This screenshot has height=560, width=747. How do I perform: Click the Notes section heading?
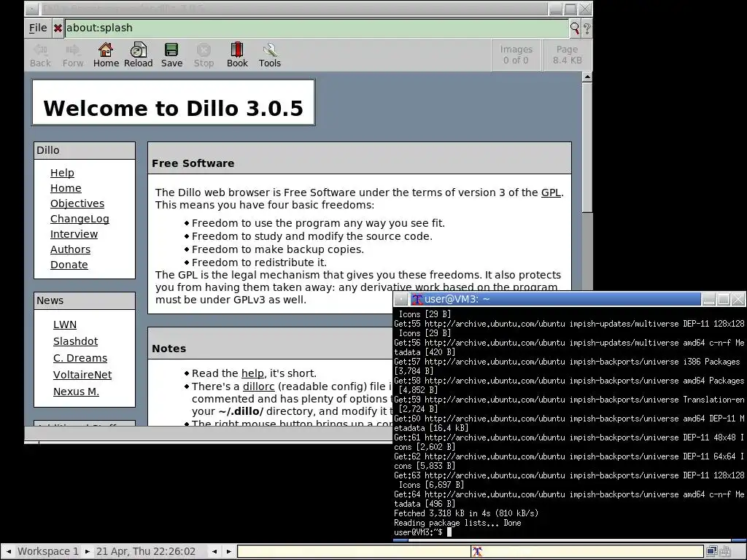coord(169,349)
